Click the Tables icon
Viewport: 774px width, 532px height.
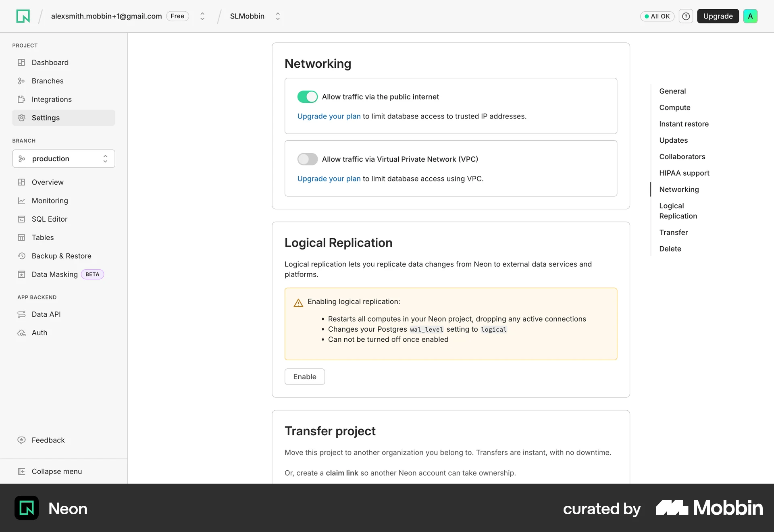[21, 237]
